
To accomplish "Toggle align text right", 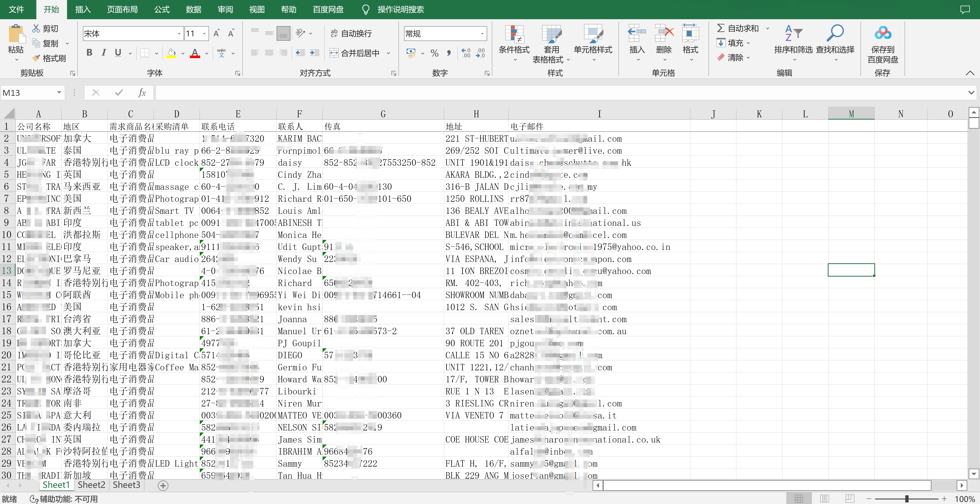I will click(x=284, y=53).
